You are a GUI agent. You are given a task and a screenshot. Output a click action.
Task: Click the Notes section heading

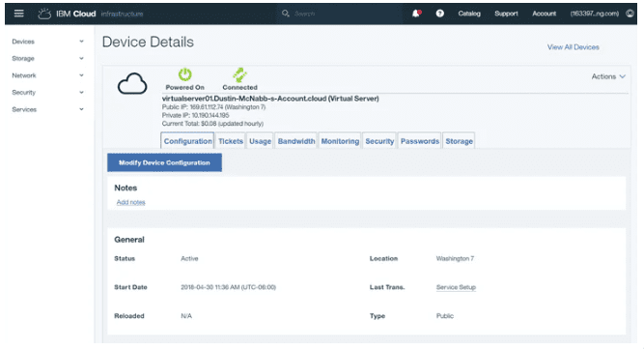126,188
